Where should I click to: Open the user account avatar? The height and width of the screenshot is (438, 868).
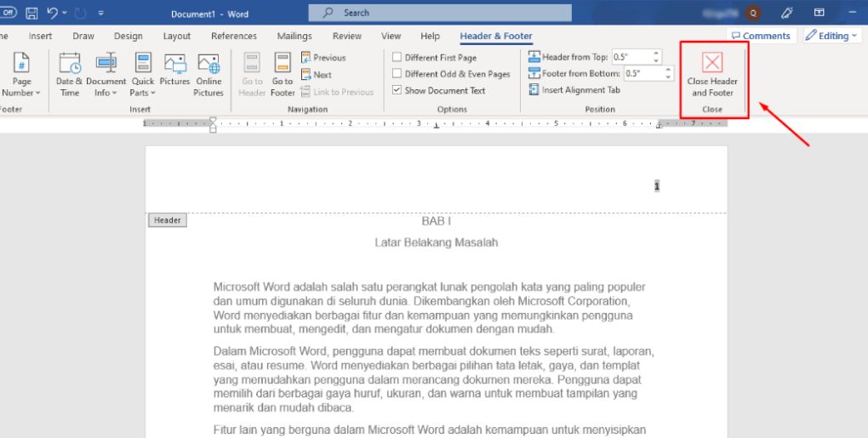753,13
